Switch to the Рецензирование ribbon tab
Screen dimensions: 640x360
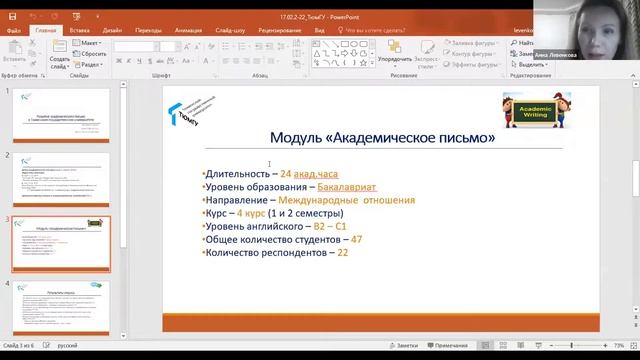click(280, 30)
